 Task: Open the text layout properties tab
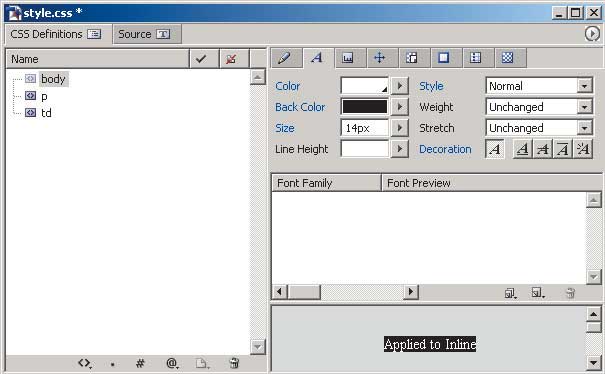(350, 58)
